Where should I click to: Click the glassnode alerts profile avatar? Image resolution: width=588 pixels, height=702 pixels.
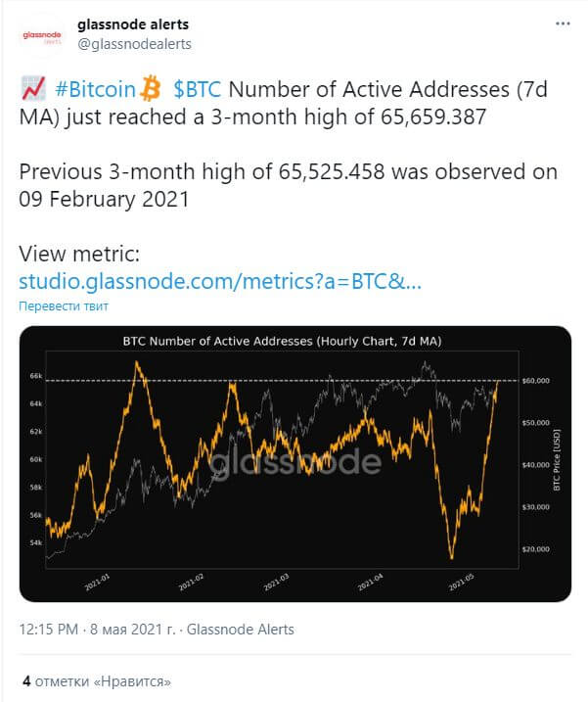click(x=42, y=35)
